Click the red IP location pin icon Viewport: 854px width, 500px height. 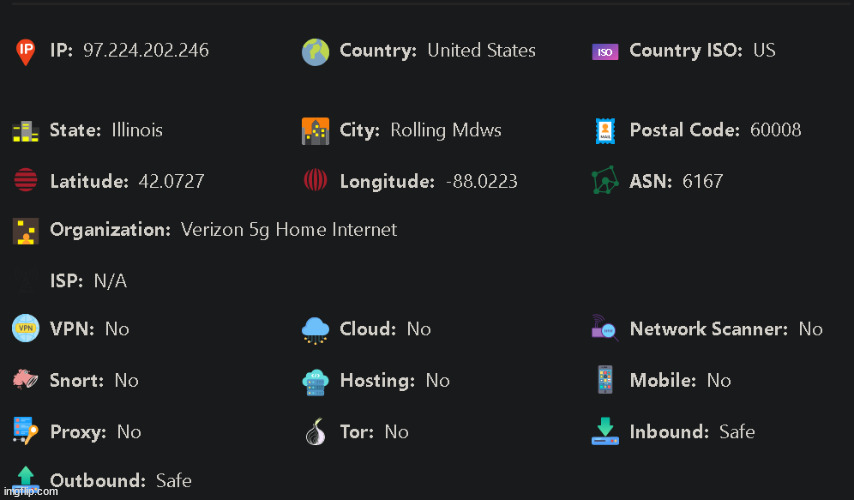(25, 52)
